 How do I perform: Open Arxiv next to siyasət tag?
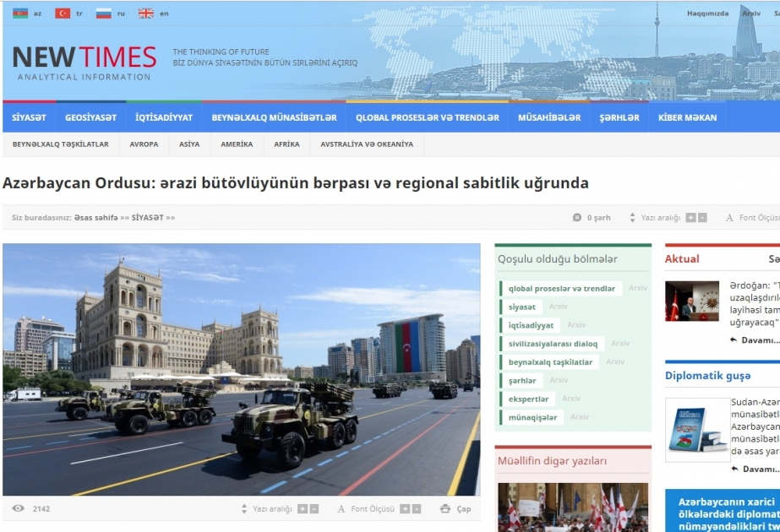(x=558, y=307)
